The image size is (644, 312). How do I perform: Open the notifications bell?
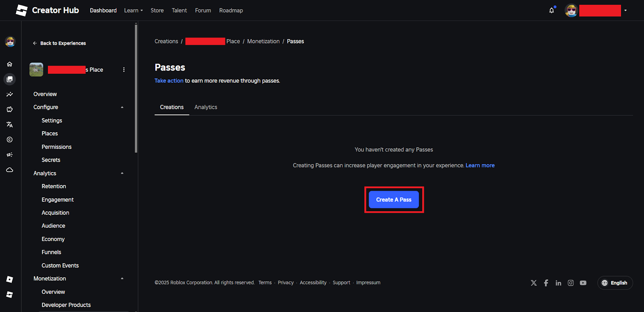click(x=551, y=10)
